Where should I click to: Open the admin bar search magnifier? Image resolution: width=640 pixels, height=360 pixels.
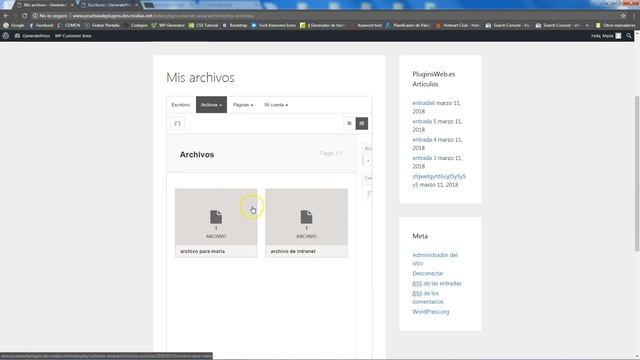[x=629, y=36]
